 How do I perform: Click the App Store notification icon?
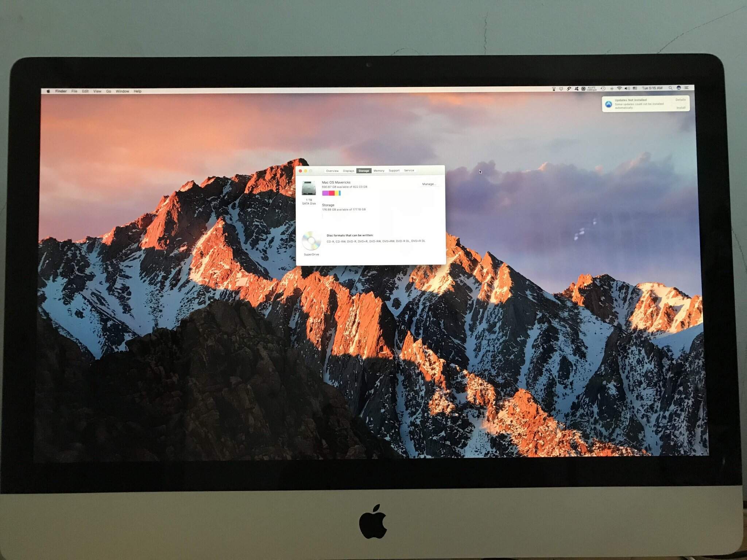(x=608, y=104)
